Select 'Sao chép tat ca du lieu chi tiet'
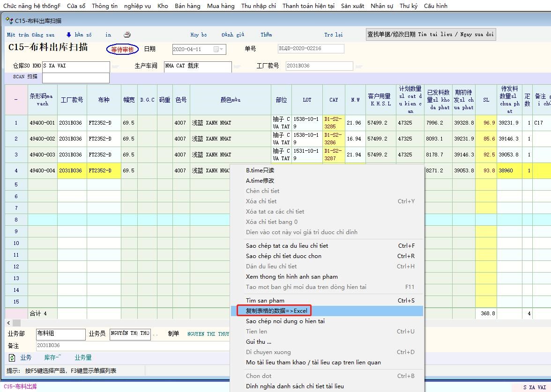 tap(287, 246)
